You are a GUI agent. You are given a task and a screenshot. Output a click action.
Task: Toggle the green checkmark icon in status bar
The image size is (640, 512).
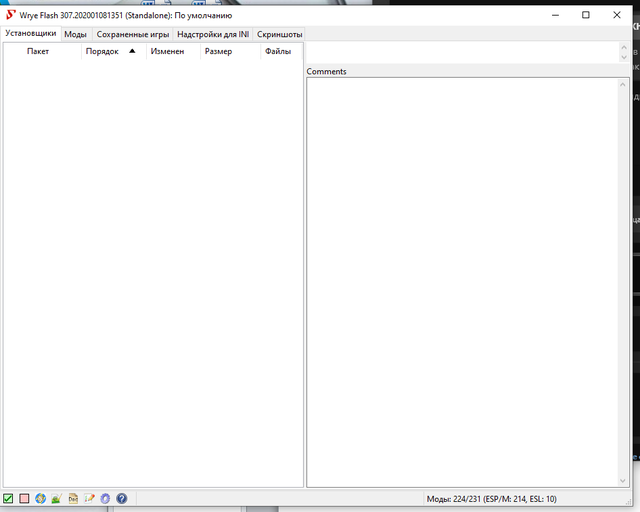point(8,498)
